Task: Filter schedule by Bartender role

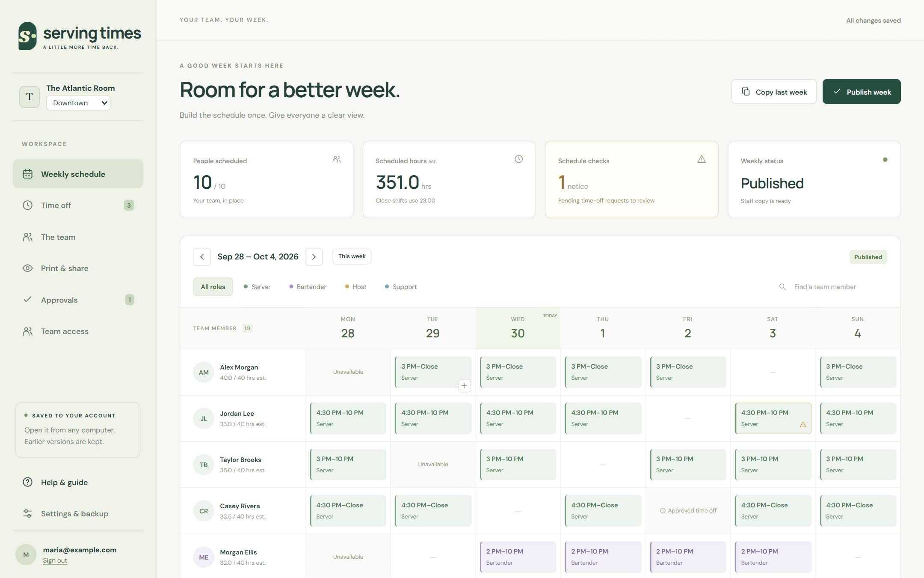Action: [x=308, y=287]
